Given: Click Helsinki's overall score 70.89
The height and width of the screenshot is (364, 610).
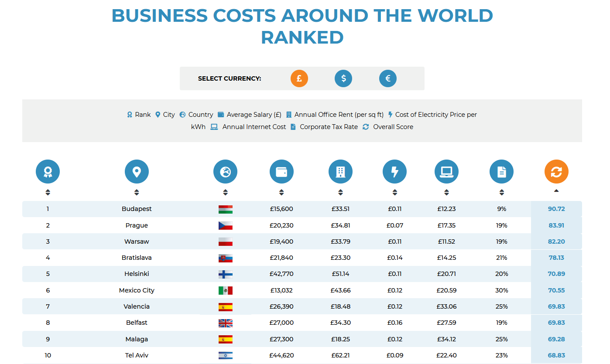Looking at the screenshot, I should [556, 274].
